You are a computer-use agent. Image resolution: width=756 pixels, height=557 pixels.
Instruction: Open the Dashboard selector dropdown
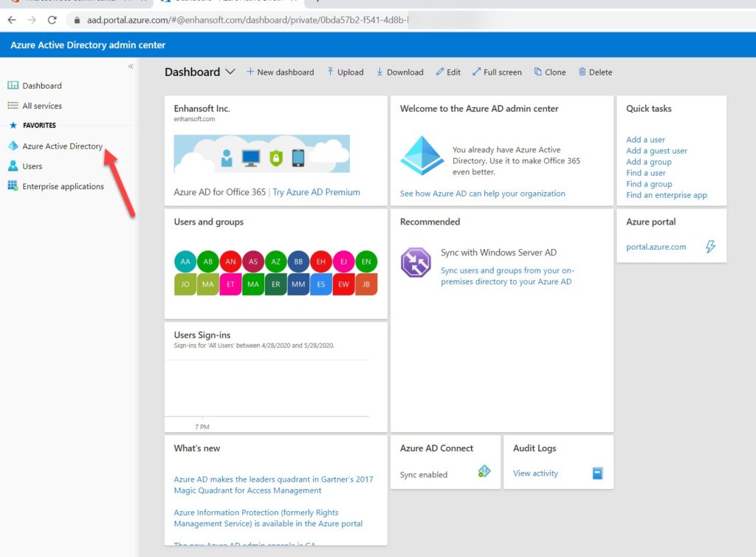(x=231, y=71)
